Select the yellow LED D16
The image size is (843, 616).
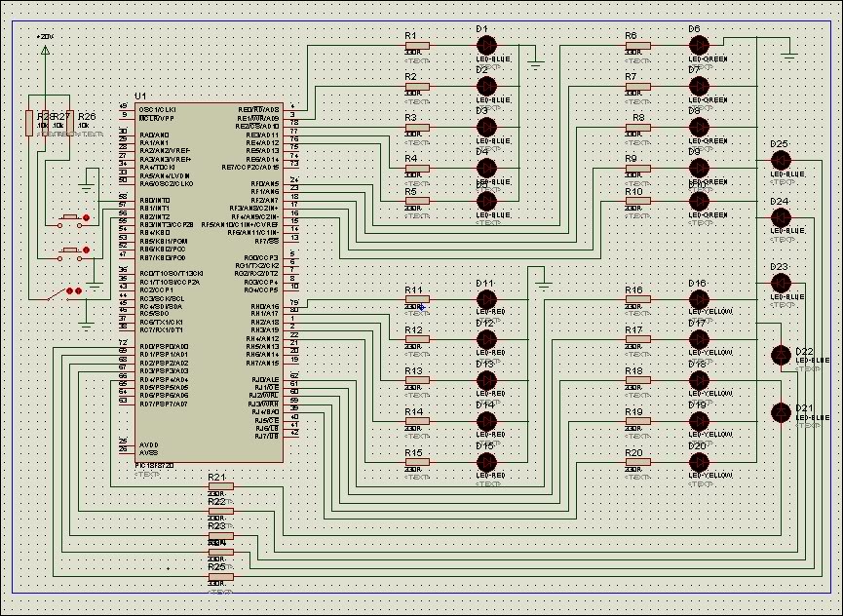pyautogui.click(x=699, y=299)
